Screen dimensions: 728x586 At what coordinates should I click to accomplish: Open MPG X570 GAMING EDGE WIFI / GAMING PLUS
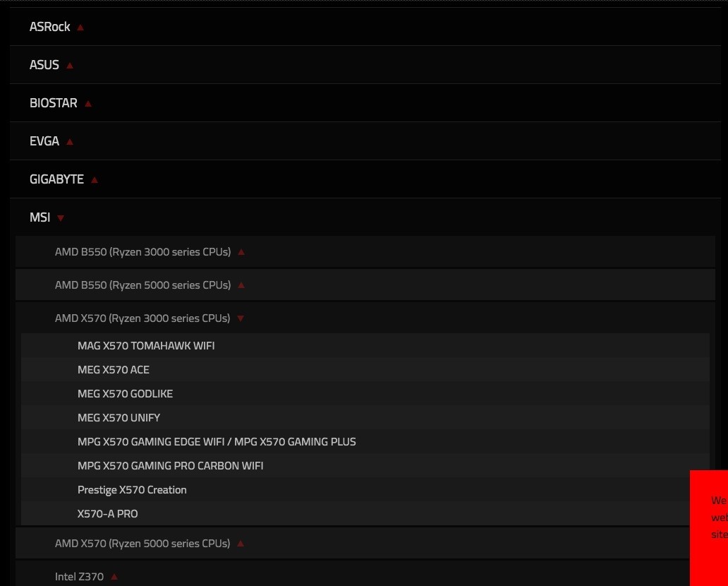pos(365,442)
